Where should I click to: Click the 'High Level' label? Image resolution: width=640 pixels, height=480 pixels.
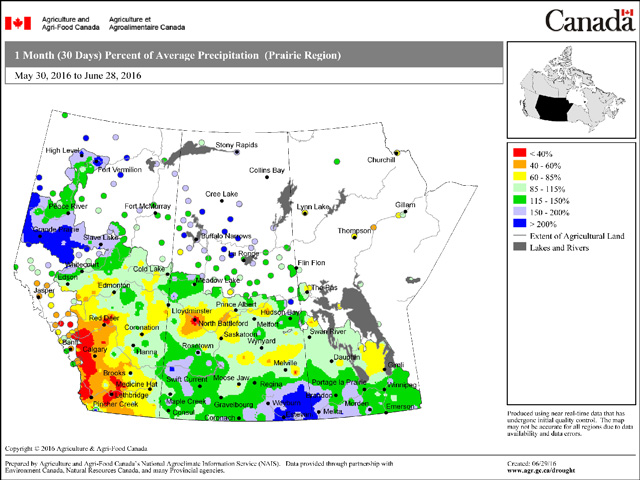pyautogui.click(x=62, y=151)
